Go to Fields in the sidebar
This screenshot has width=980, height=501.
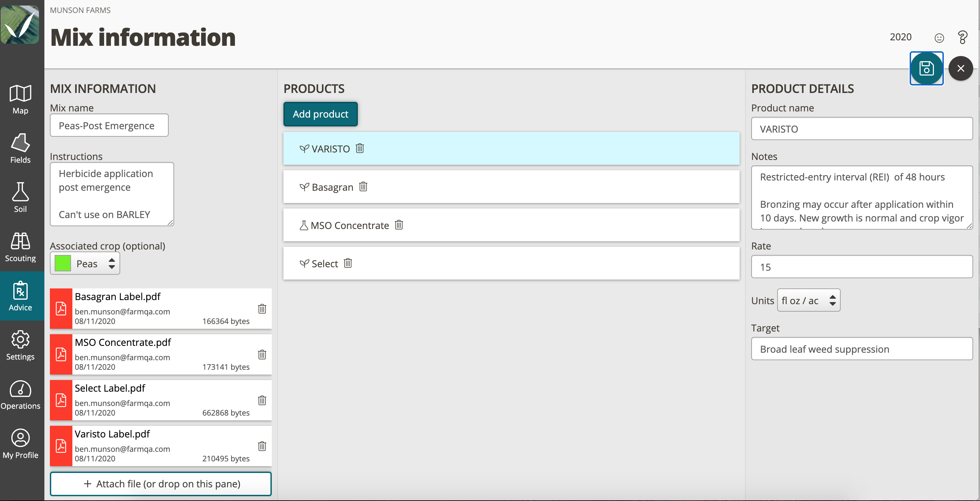(x=20, y=148)
